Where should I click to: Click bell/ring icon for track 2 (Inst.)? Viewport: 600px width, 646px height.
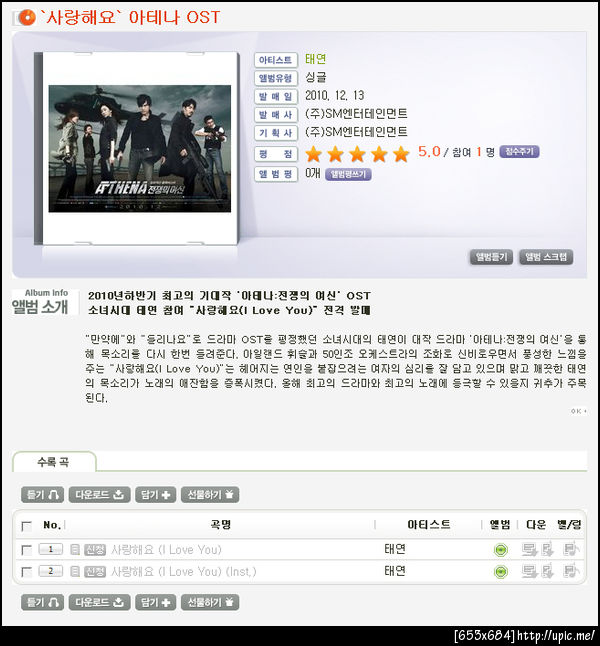tap(571, 571)
